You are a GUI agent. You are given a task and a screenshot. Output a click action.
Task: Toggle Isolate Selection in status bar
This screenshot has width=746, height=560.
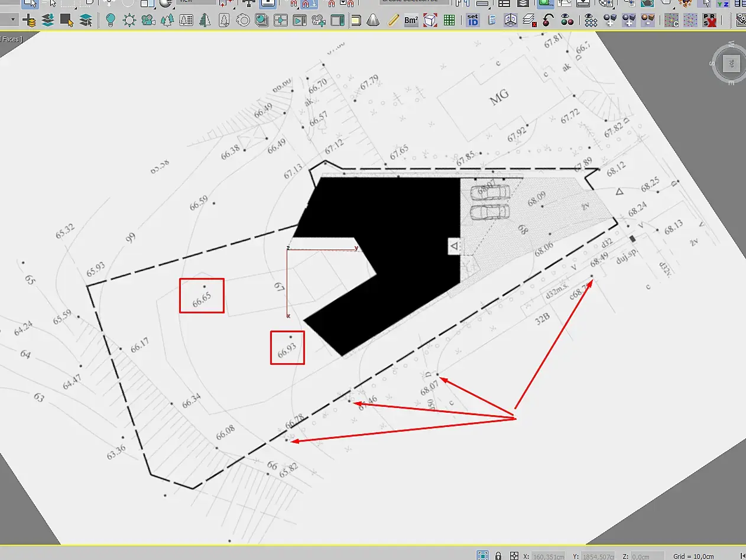pyautogui.click(x=483, y=555)
